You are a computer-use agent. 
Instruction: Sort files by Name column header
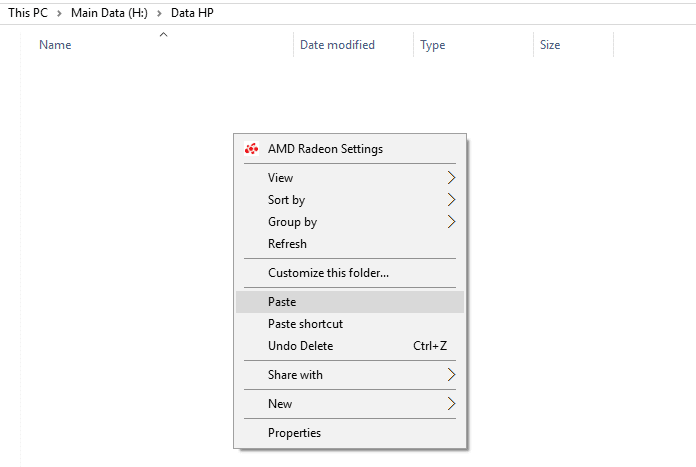pos(157,45)
